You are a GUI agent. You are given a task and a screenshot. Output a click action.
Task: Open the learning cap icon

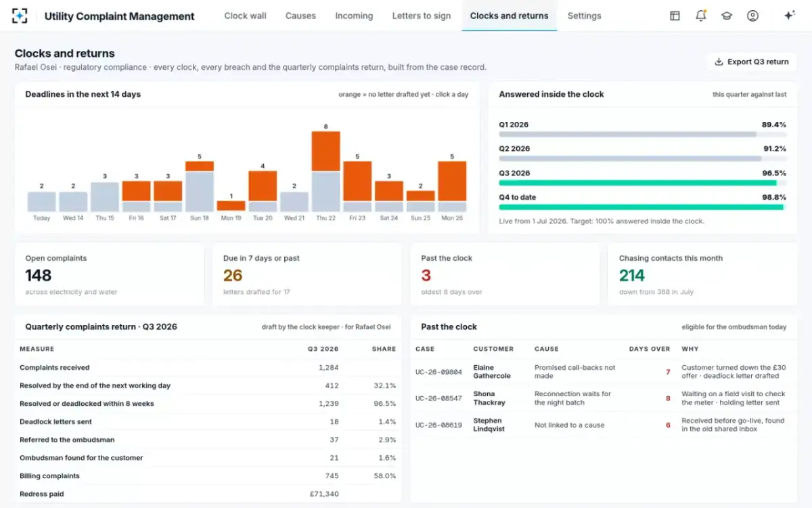(x=727, y=16)
